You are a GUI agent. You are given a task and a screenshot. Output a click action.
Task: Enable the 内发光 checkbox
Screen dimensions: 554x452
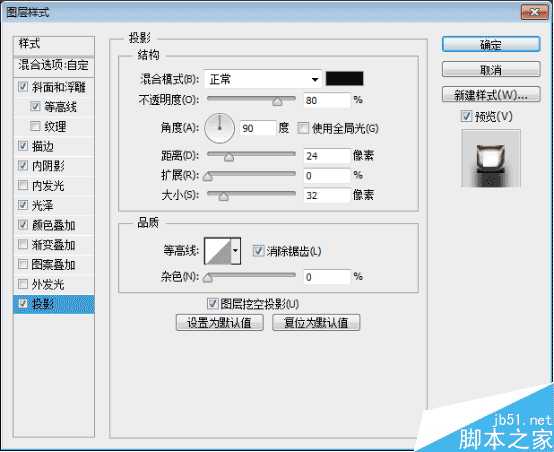(23, 185)
